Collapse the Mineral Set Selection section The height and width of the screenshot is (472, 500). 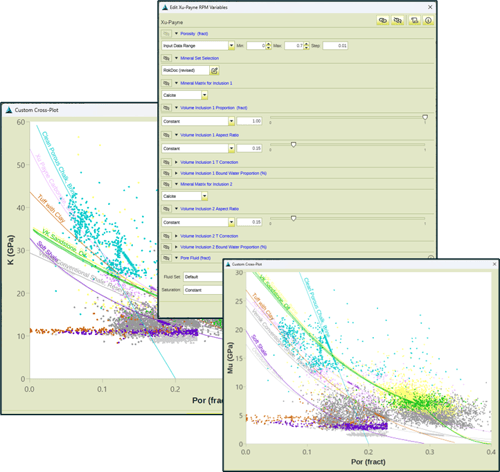pyautogui.click(x=176, y=58)
